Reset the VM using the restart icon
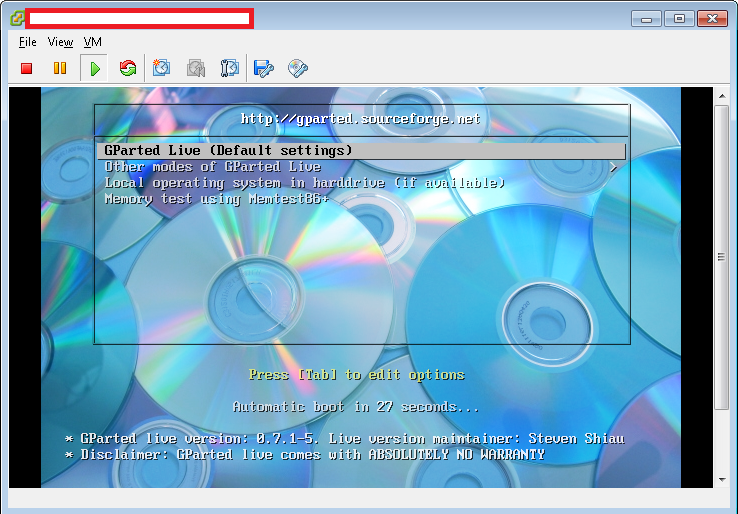The height and width of the screenshot is (514, 738). tap(128, 68)
